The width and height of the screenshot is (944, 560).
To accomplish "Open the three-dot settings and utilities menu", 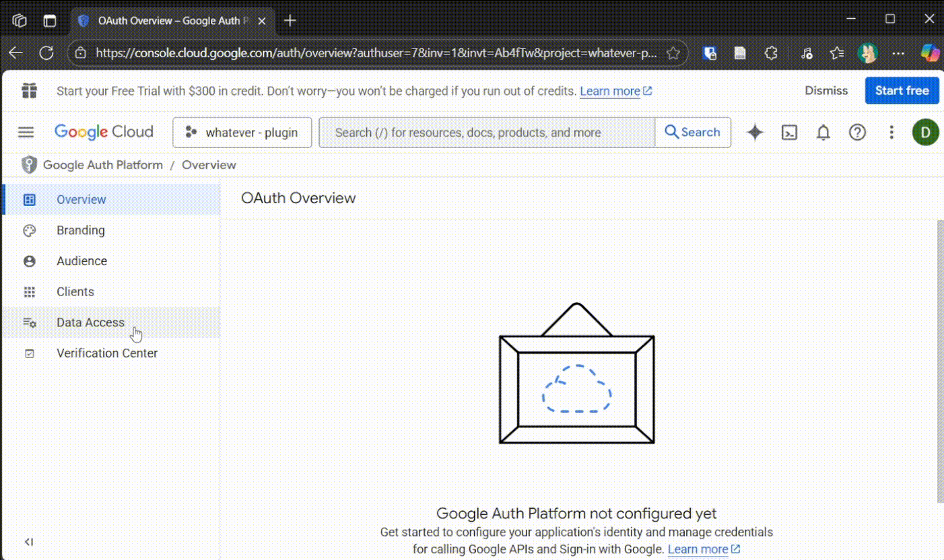I will point(891,133).
